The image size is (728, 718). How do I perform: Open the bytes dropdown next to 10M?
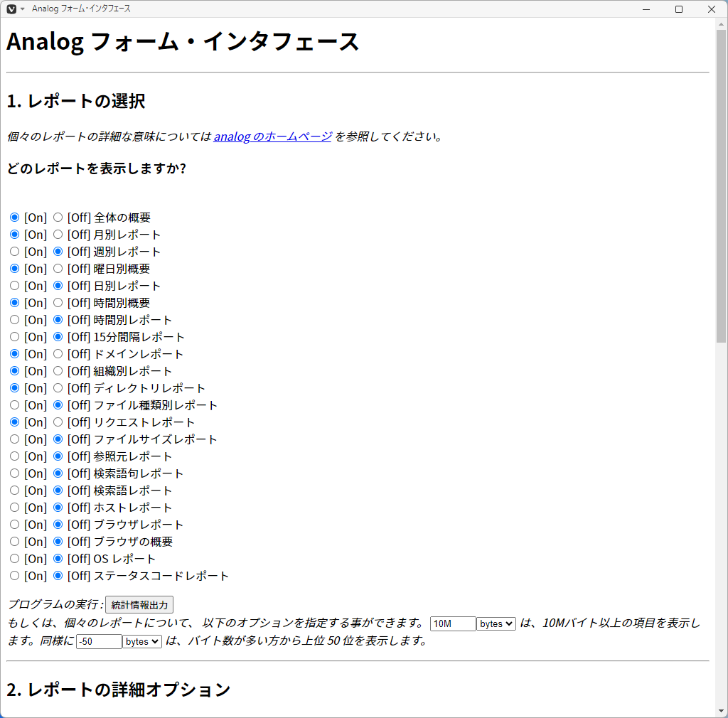(496, 623)
